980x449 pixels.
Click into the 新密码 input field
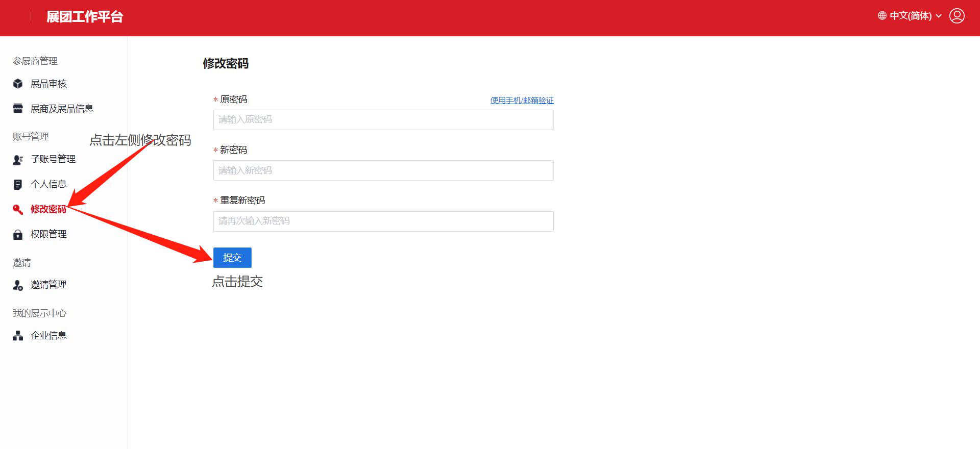coord(383,170)
